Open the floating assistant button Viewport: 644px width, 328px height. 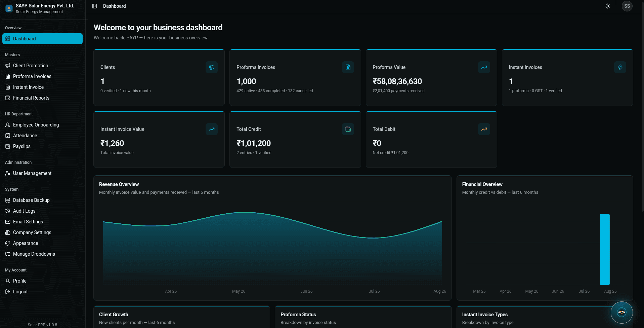[x=621, y=313]
